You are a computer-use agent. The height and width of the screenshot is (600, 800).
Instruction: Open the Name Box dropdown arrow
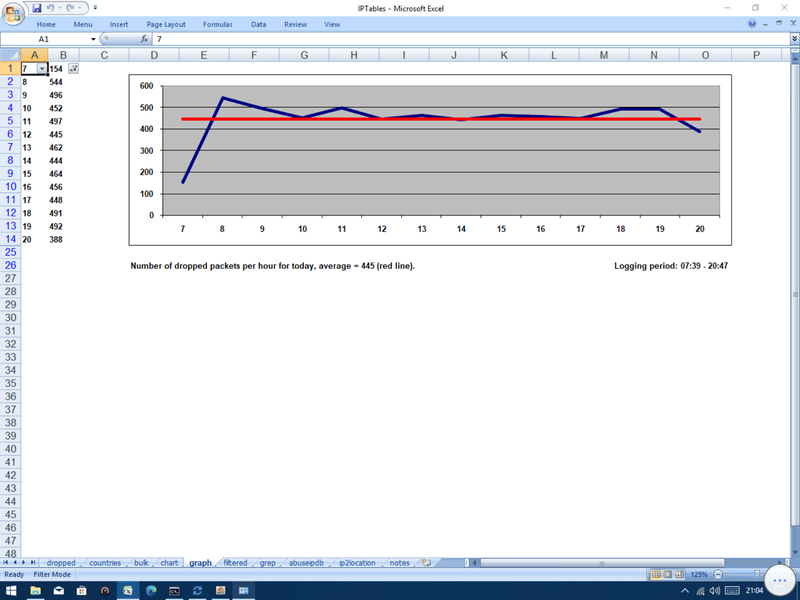tap(93, 39)
